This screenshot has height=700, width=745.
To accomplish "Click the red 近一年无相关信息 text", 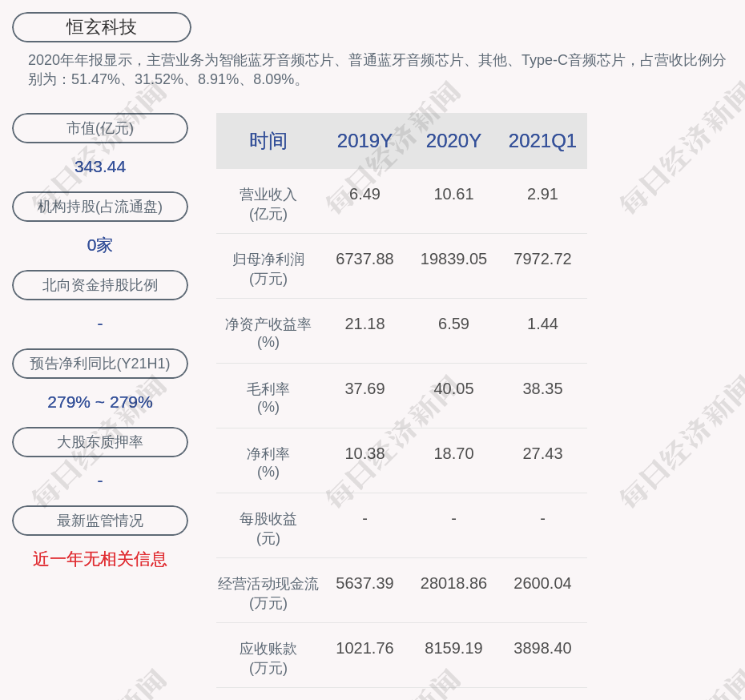I will [100, 559].
